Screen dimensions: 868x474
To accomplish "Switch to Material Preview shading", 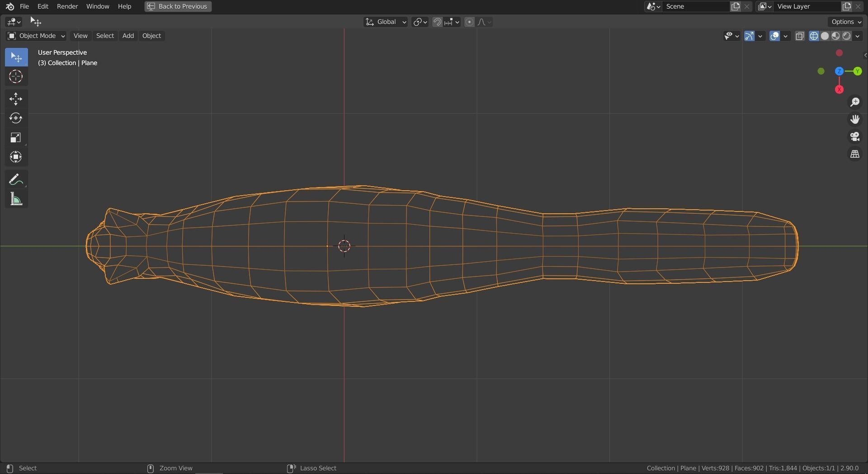I will [835, 36].
